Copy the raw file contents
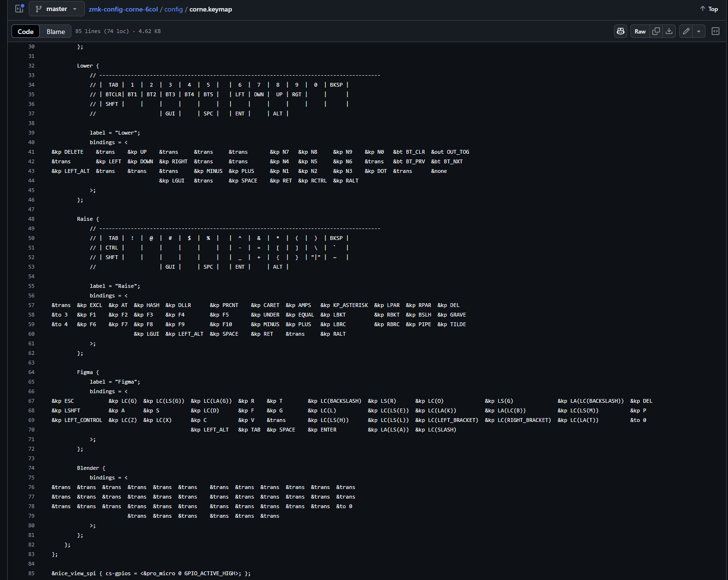 click(656, 31)
